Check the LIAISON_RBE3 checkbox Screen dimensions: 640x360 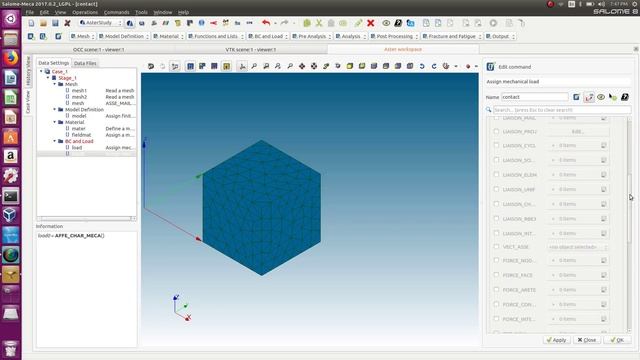[496, 219]
